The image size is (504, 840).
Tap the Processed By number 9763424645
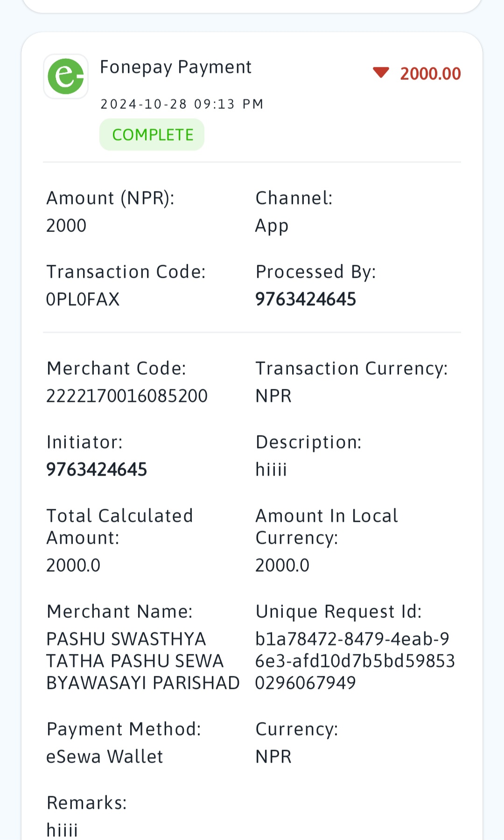tap(306, 299)
